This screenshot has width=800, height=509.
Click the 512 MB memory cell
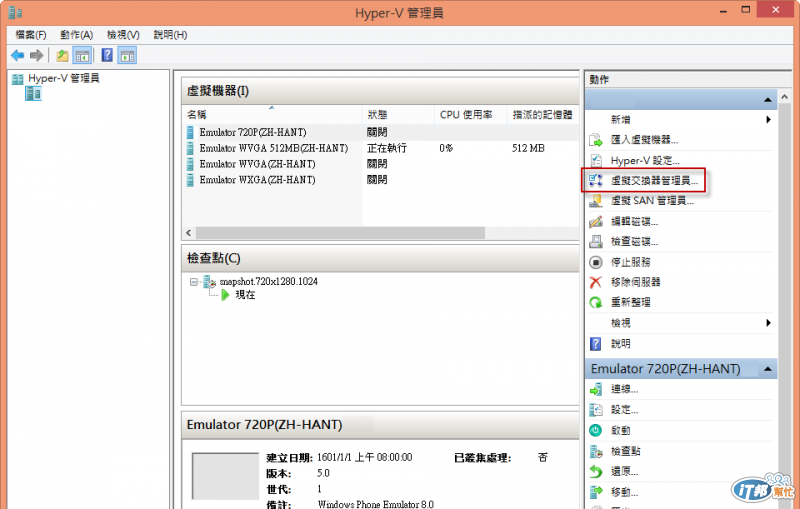pos(528,148)
